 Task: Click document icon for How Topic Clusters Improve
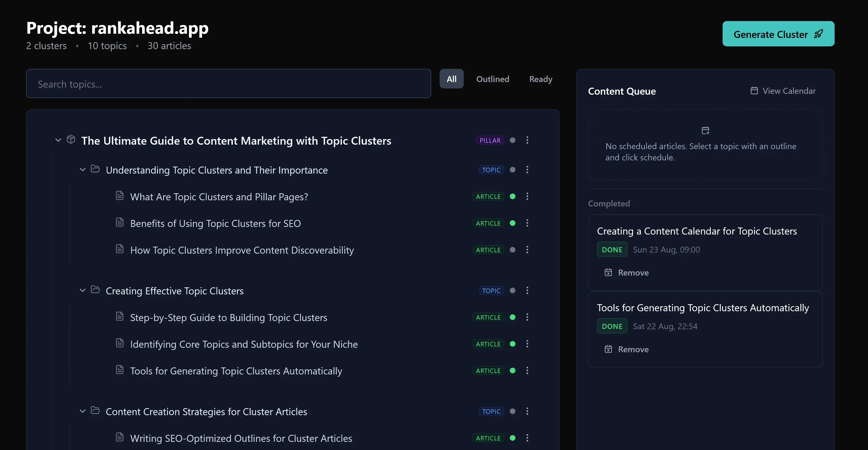click(120, 249)
